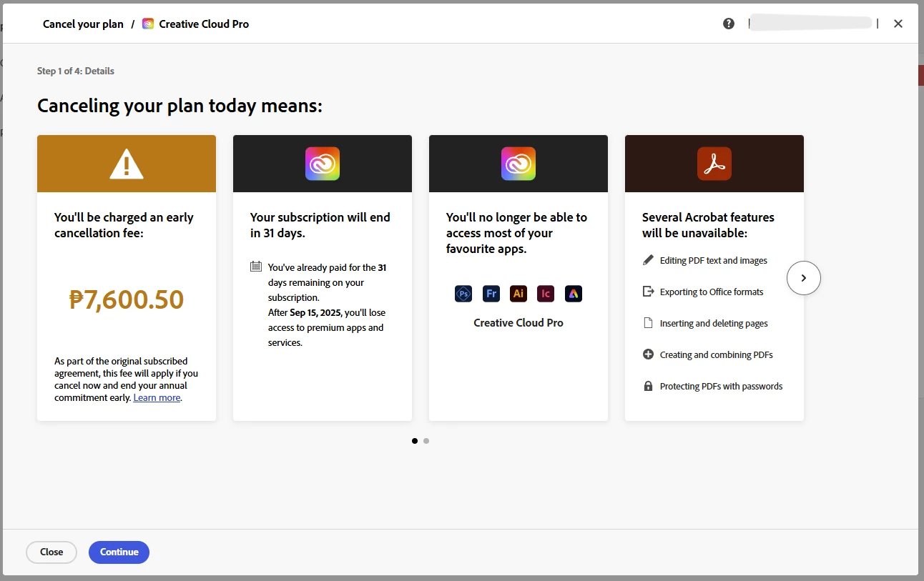Close the cancel plan dialog
Image resolution: width=924 pixels, height=581 pixels.
click(898, 24)
